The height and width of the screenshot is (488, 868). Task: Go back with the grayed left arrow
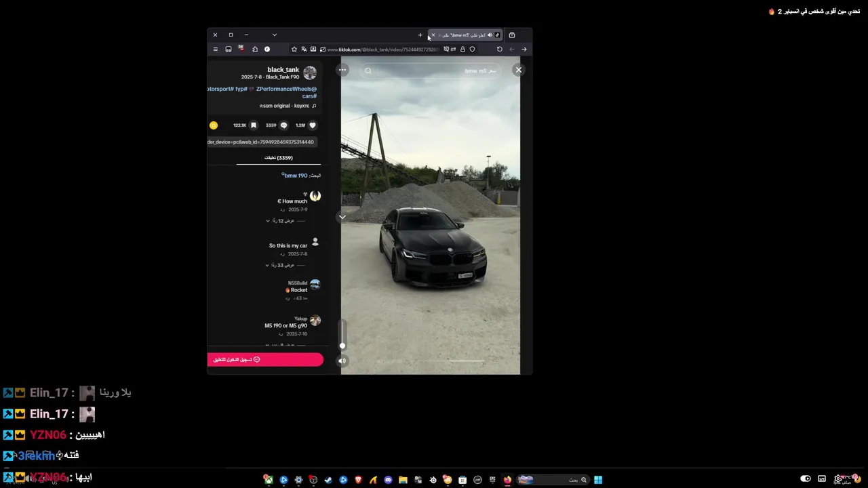pos(512,49)
